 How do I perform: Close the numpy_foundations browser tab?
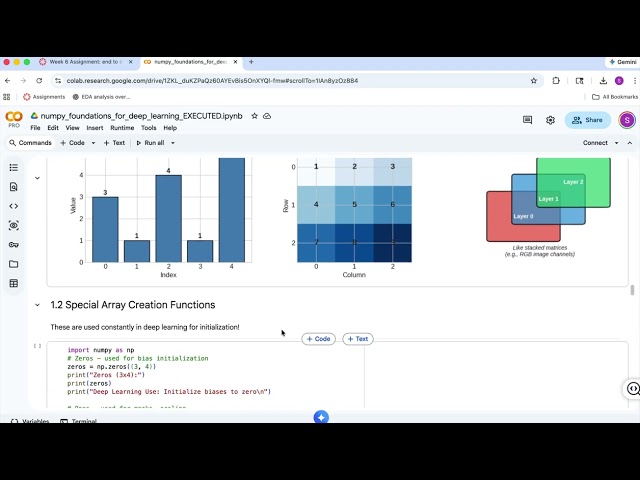coord(236,62)
